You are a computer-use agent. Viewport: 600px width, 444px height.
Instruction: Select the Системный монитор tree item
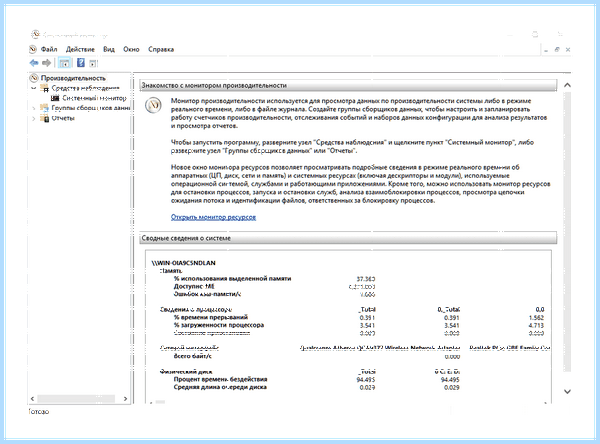[94, 98]
